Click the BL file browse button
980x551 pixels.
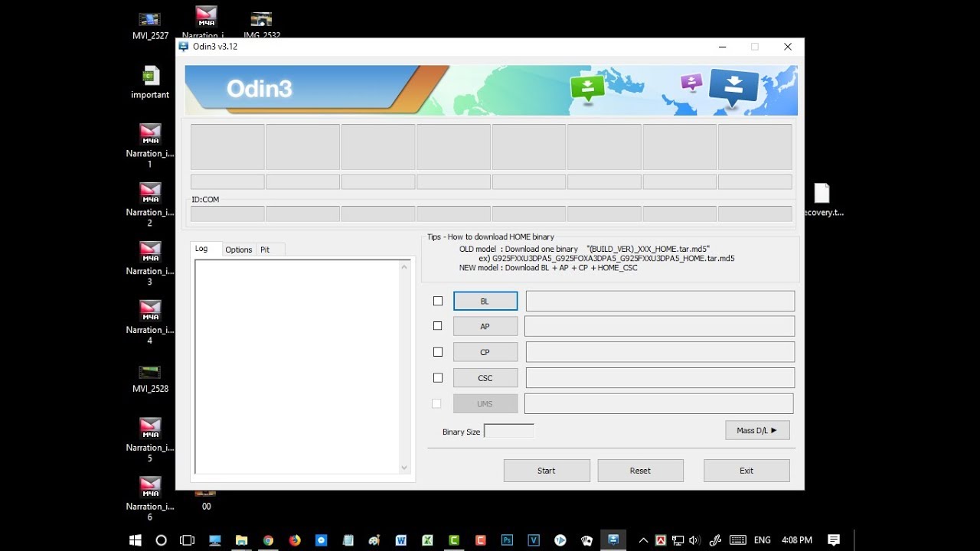(x=485, y=301)
